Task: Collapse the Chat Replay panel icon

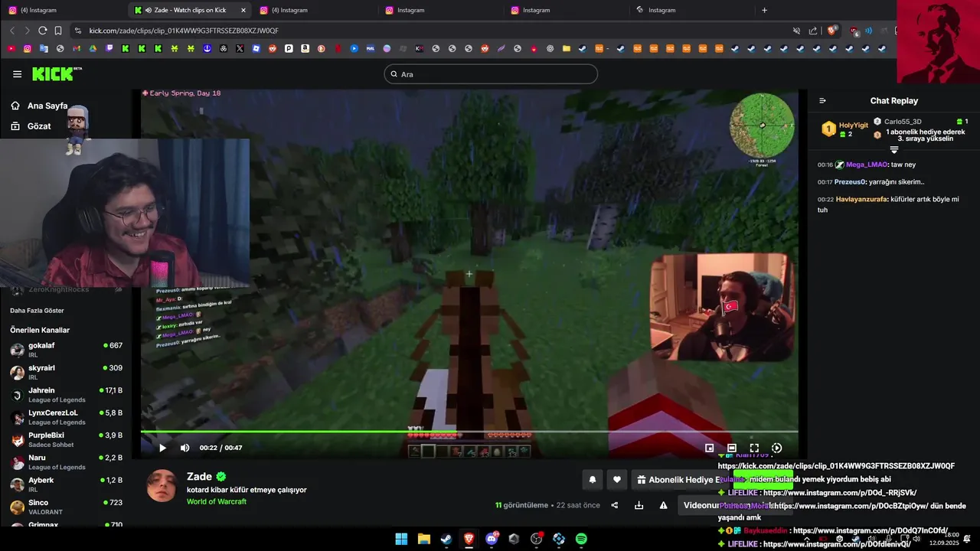Action: pos(822,100)
